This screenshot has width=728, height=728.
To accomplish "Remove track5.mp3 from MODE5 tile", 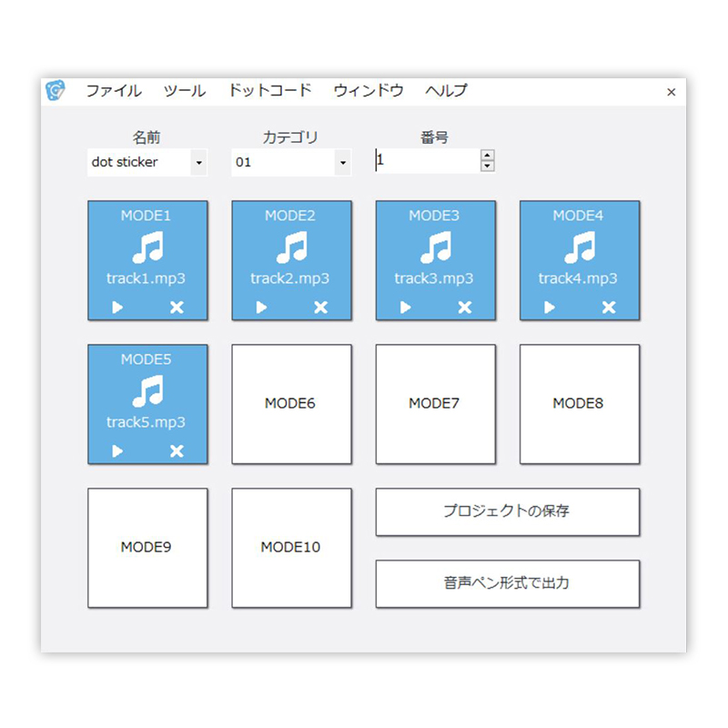I will [x=177, y=451].
